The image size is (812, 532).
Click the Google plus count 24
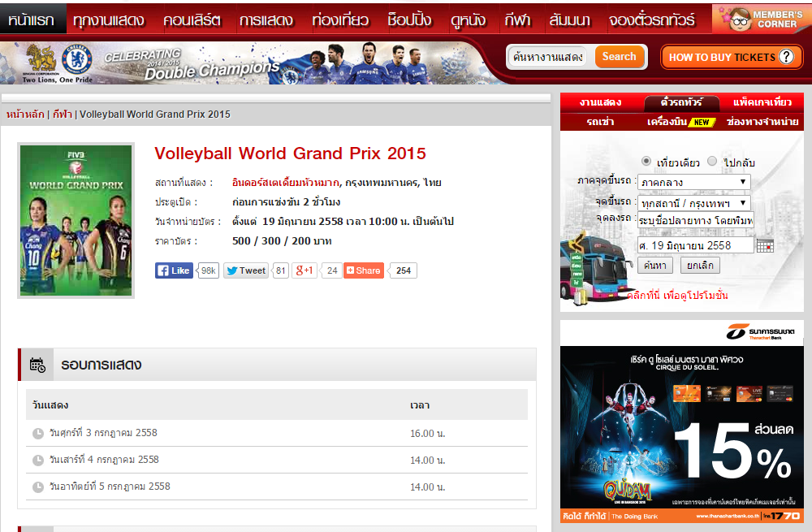tap(332, 270)
